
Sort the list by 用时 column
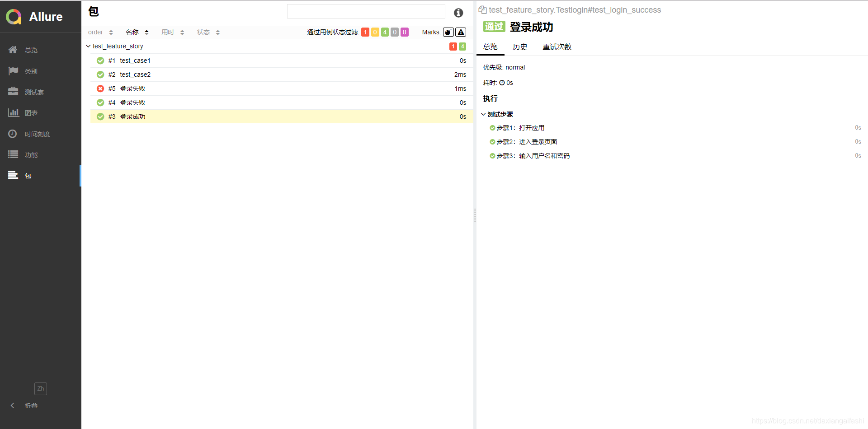(x=173, y=32)
